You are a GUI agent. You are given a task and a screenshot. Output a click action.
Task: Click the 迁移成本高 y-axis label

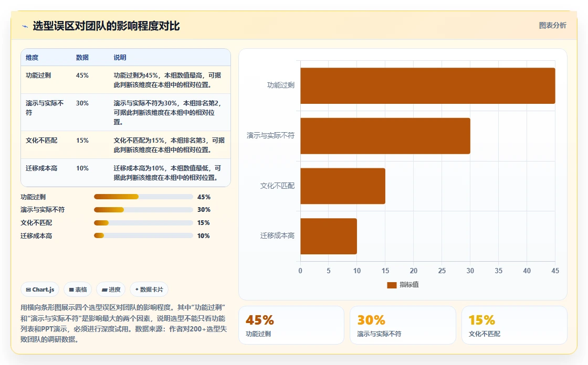pos(277,235)
